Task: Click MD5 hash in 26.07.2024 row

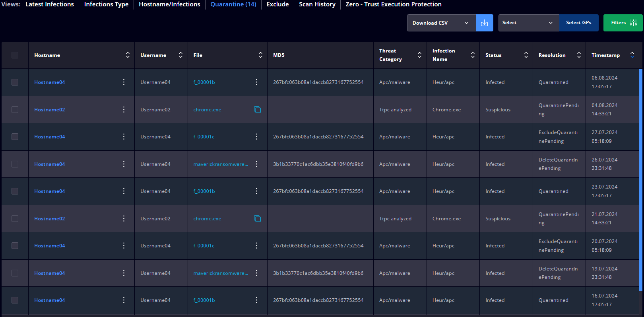Action: click(x=318, y=164)
